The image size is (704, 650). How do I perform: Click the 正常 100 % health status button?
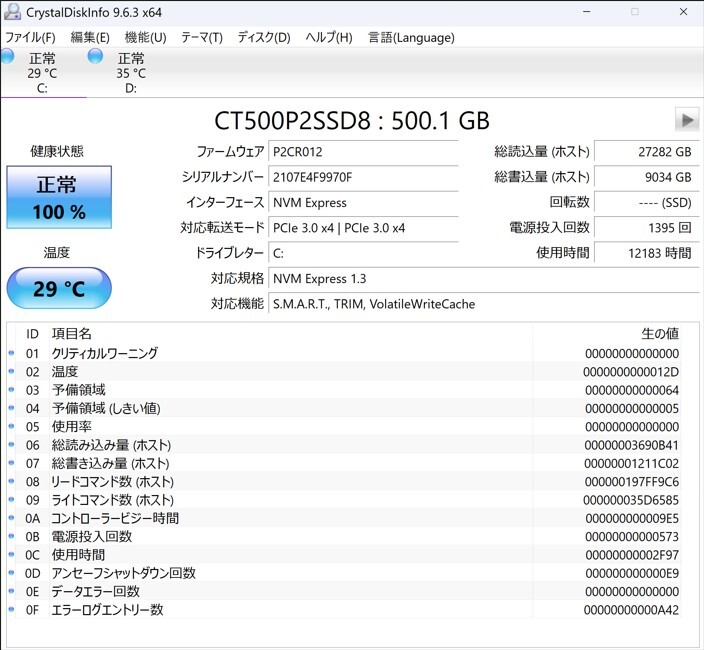59,197
